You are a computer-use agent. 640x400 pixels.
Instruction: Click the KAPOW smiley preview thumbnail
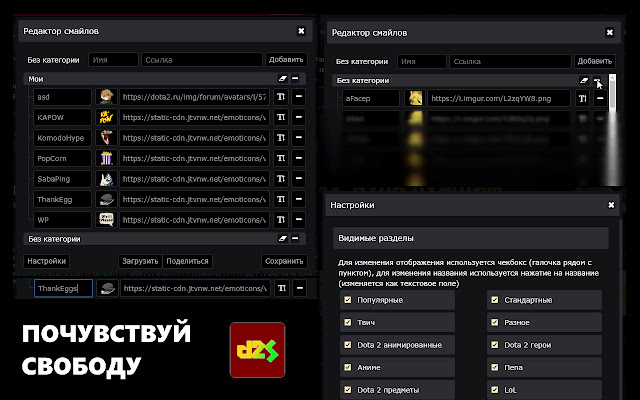point(106,117)
